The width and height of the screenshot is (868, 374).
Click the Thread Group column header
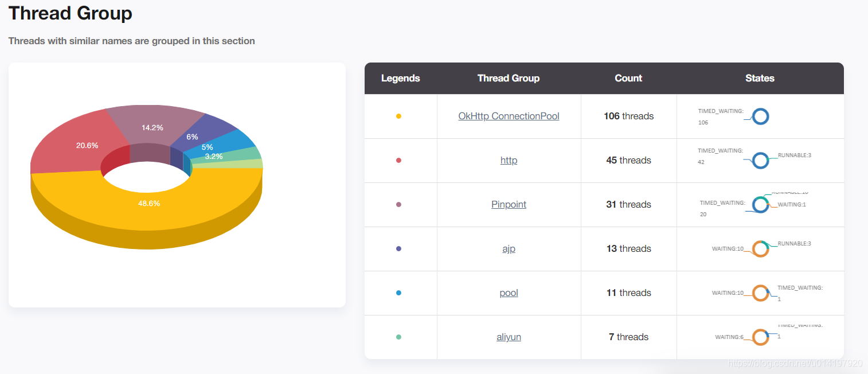pos(509,78)
